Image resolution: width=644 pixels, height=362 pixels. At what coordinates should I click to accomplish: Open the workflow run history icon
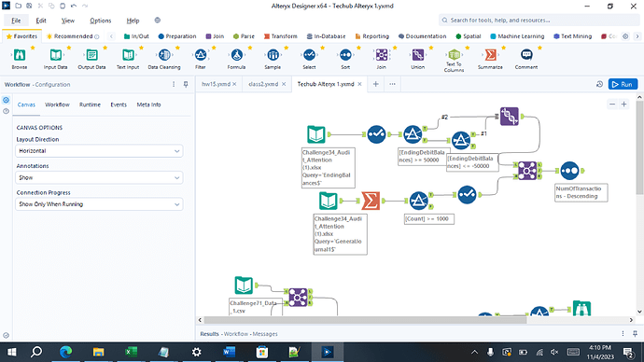(599, 84)
